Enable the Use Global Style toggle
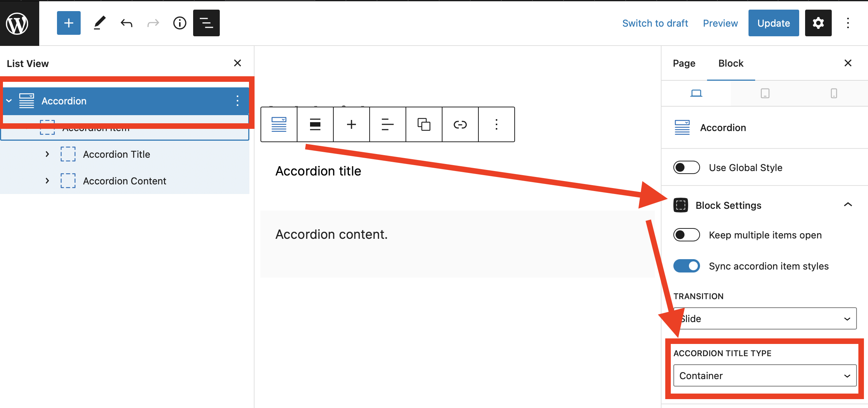The image size is (868, 408). tap(686, 167)
